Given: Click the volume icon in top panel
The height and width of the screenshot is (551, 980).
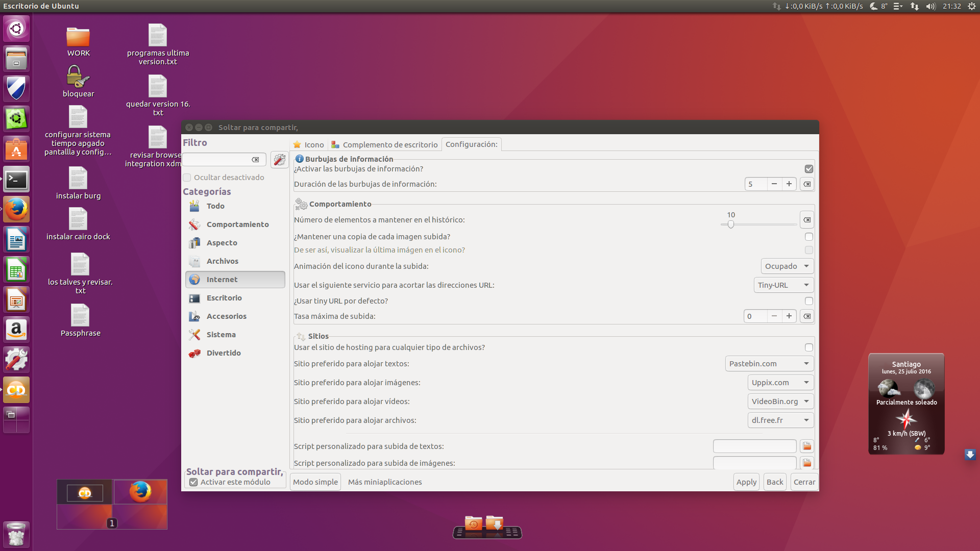Looking at the screenshot, I should click(930, 6).
